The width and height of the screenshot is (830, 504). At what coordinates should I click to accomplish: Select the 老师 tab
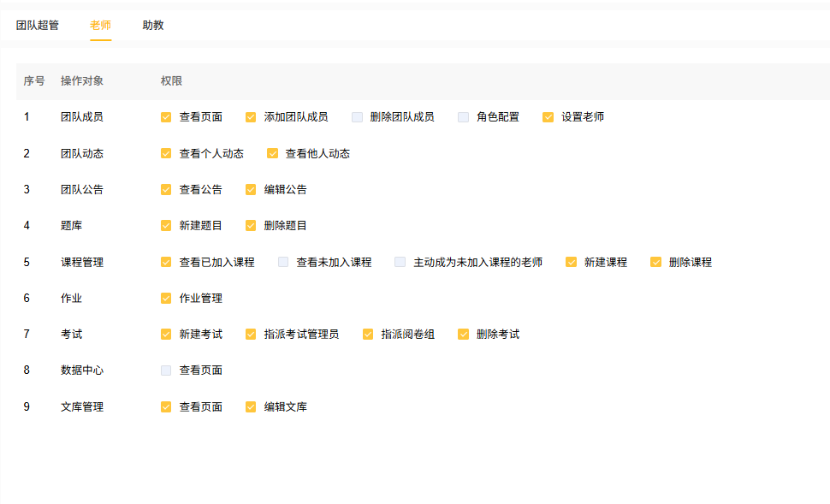pyautogui.click(x=100, y=25)
